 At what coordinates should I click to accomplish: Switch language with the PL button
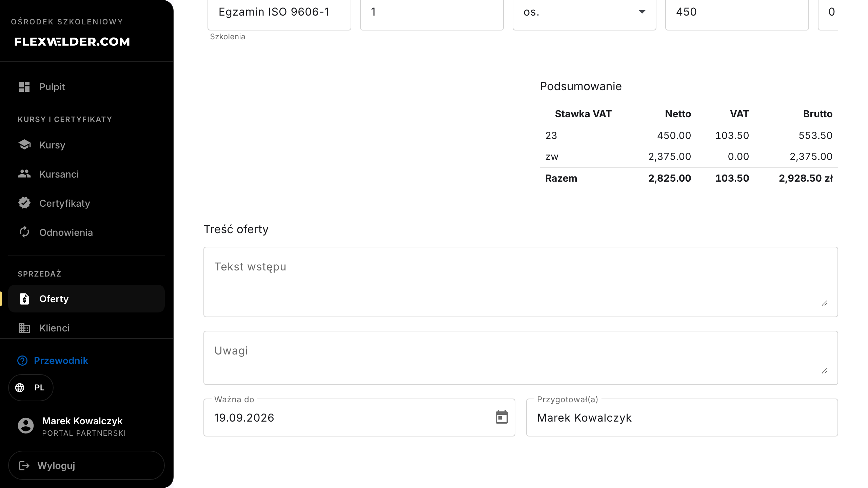[x=31, y=388]
